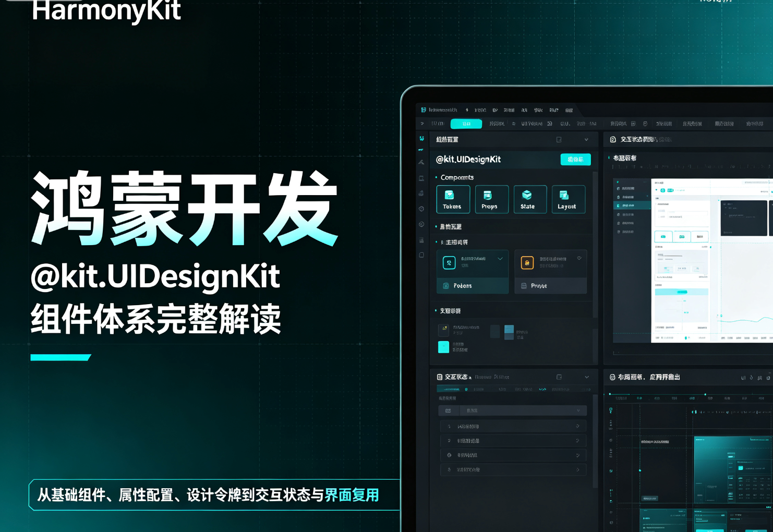Expand the first list row under the dropdown
This screenshot has height=532, width=773.
pos(513,426)
